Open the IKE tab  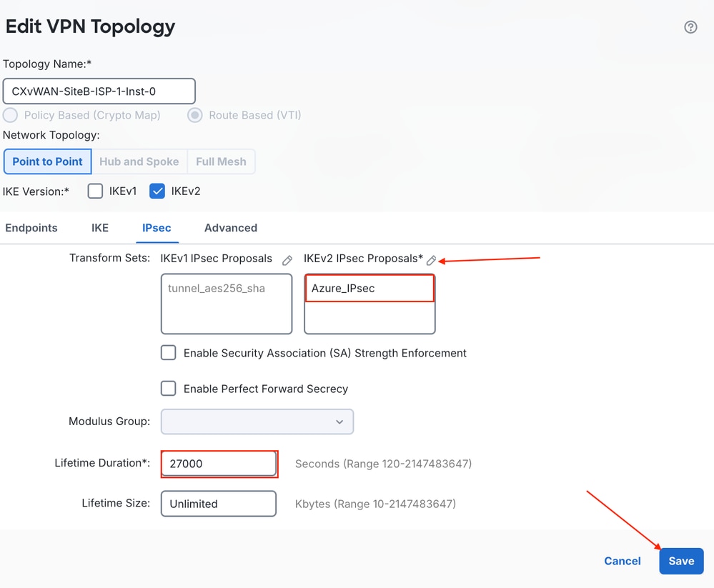tap(100, 227)
